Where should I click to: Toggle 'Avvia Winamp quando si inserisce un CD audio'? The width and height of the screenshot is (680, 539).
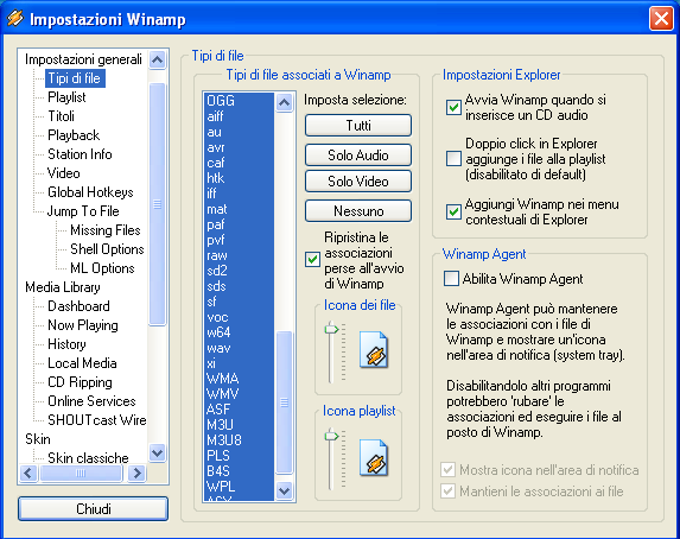(x=454, y=107)
